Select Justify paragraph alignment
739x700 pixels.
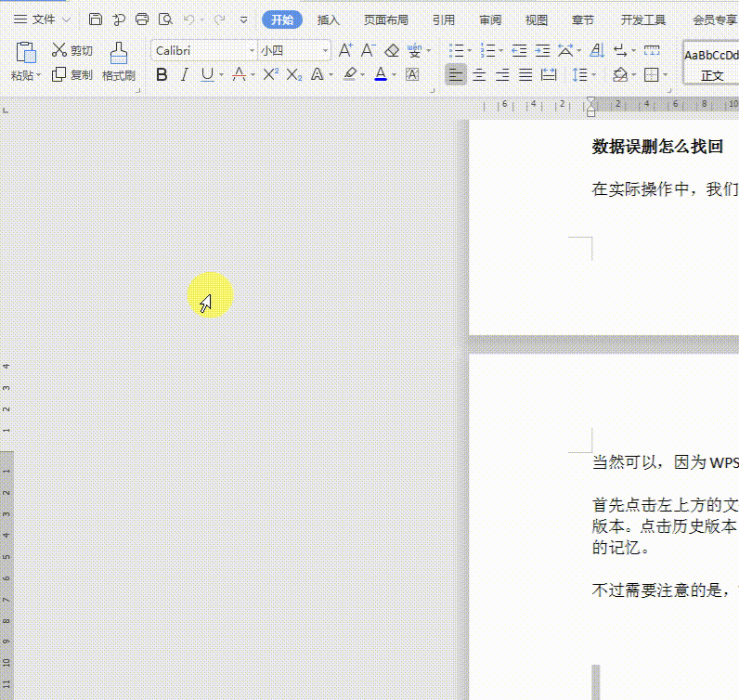tap(525, 74)
